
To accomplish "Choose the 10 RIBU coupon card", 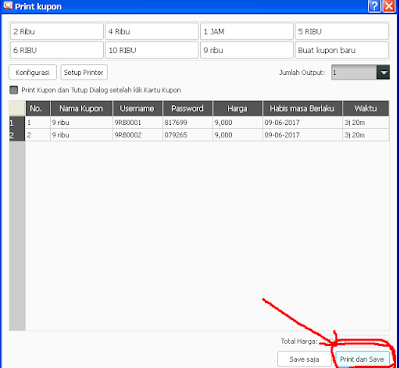I will [152, 50].
